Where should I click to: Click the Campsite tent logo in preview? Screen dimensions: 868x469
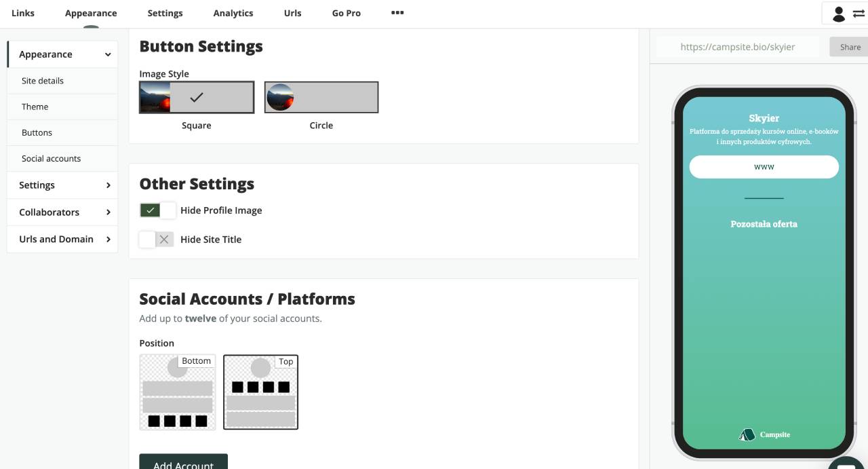point(747,434)
